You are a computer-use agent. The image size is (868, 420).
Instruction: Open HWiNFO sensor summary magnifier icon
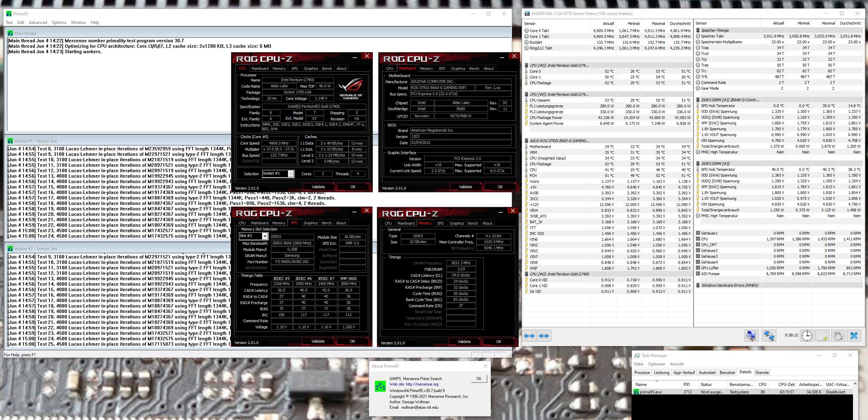(x=751, y=336)
